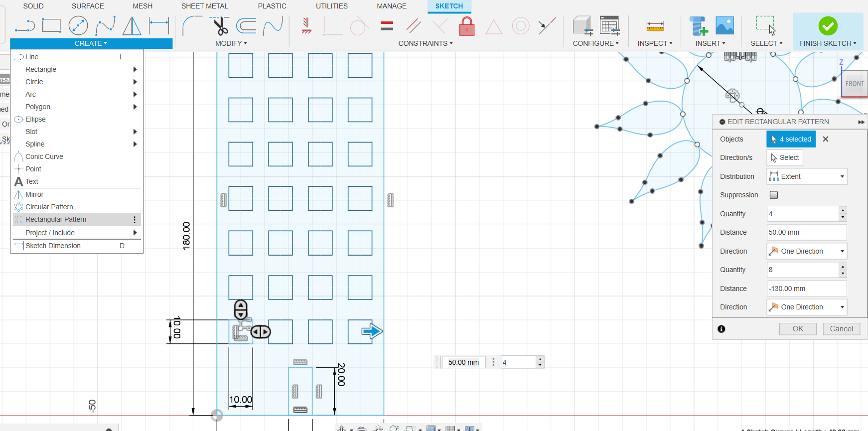Click the vertical quantity spinner manipulator on canvas
This screenshot has width=868, height=431.
coord(241,309)
